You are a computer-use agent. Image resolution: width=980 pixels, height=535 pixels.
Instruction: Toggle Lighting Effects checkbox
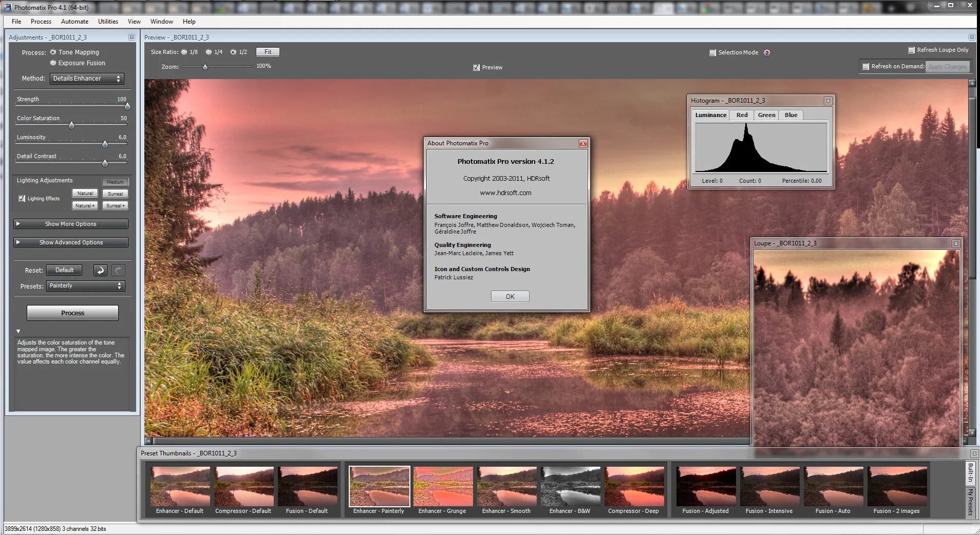coord(22,199)
